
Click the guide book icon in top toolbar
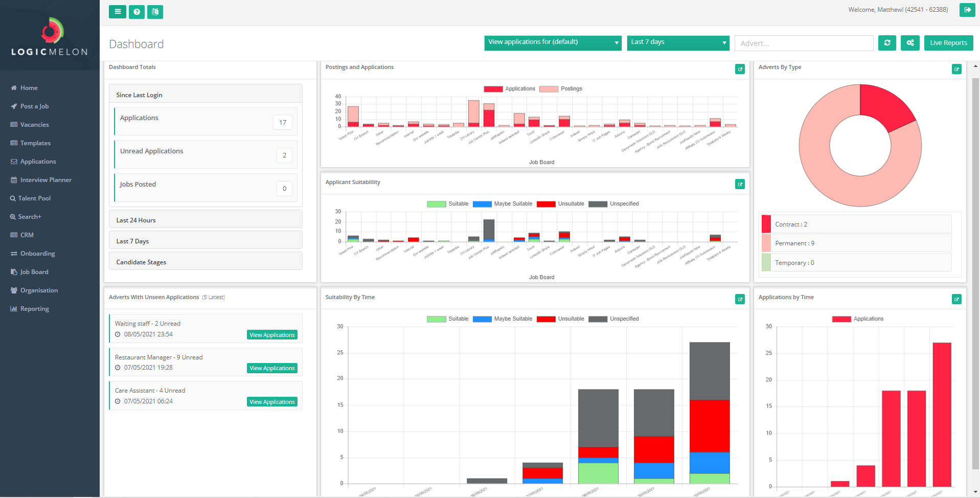pyautogui.click(x=155, y=12)
